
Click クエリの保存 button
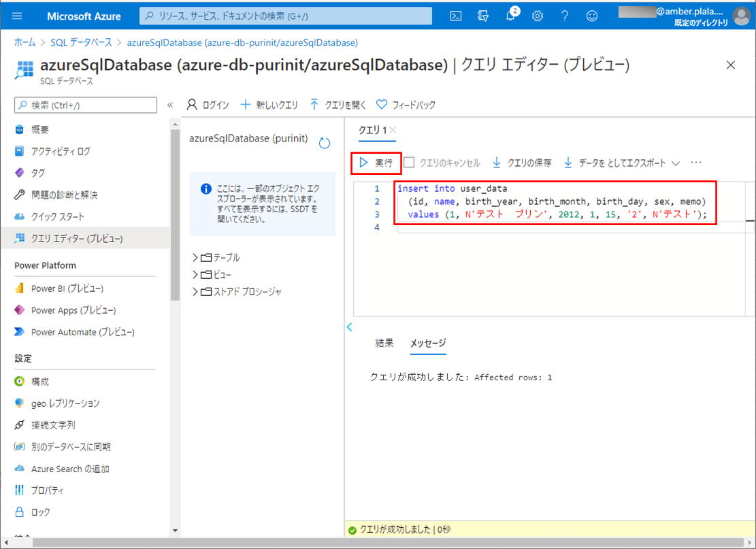coord(522,163)
